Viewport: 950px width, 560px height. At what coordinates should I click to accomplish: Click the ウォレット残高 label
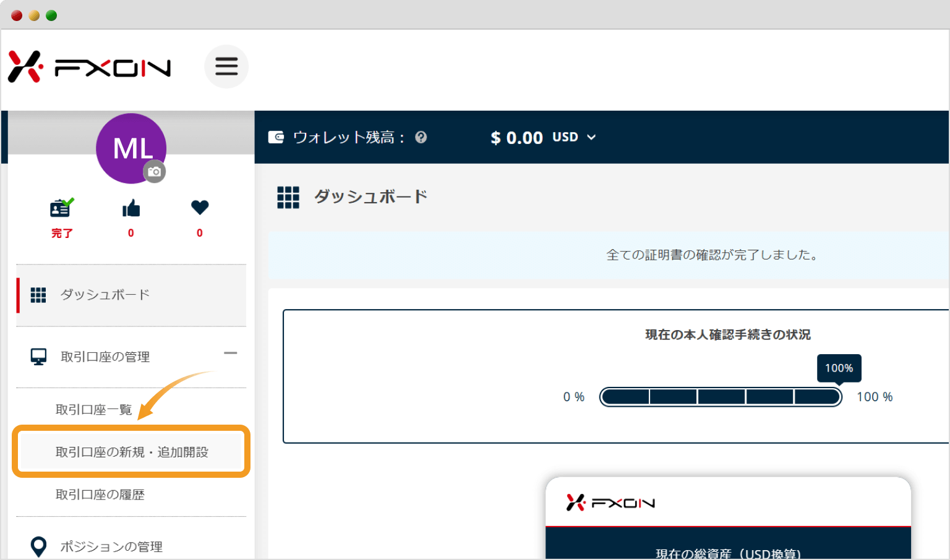[x=349, y=137]
